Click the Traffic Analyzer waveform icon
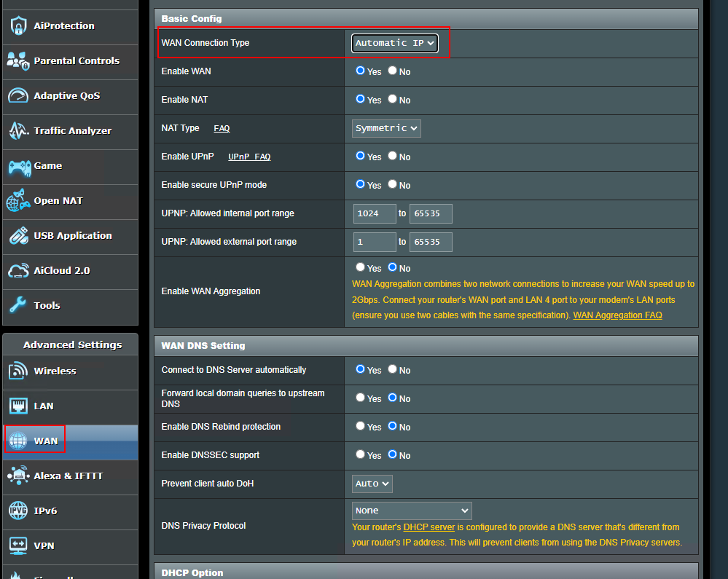728x579 pixels. (x=18, y=131)
